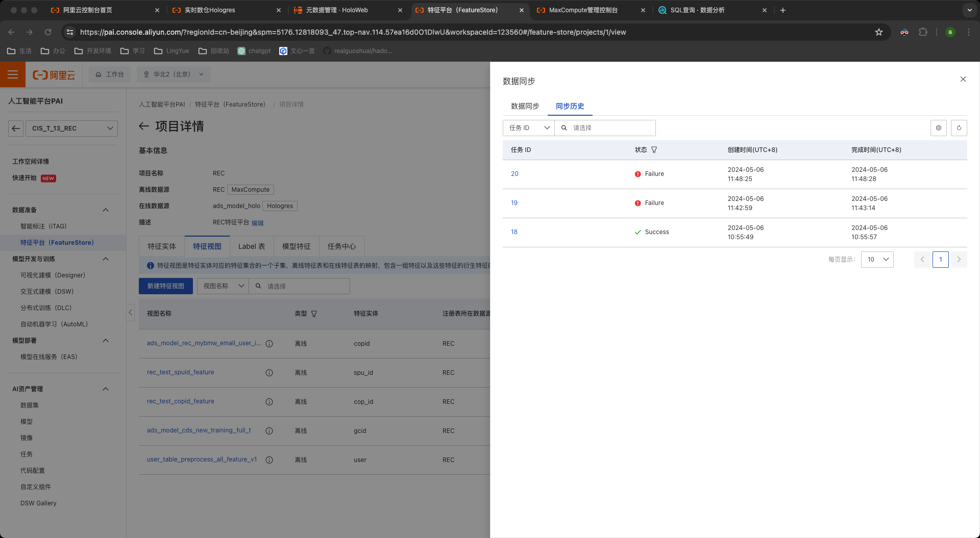Click the site information icon in address bar
The height and width of the screenshot is (538, 980).
coord(70,32)
